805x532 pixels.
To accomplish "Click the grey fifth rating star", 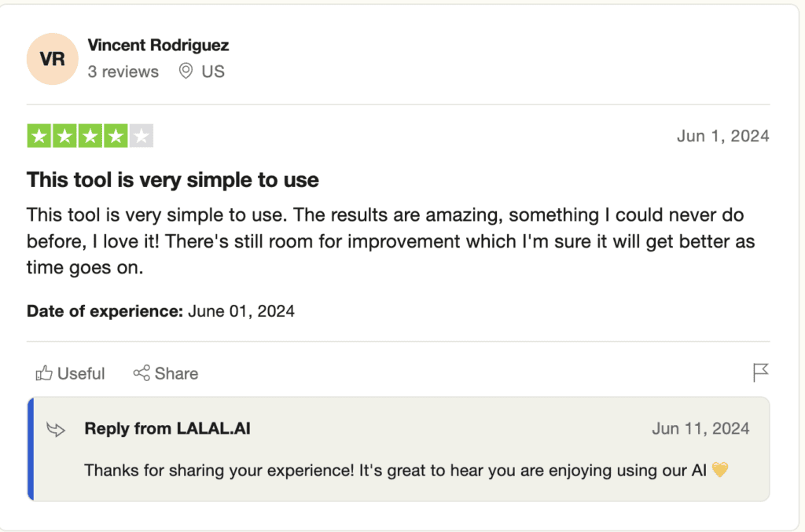I will point(141,136).
